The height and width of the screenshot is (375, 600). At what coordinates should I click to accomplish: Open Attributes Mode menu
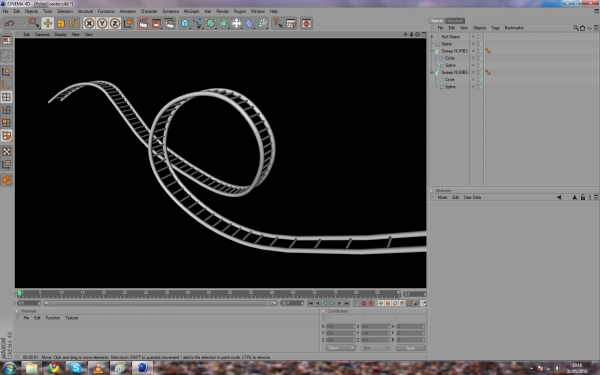point(442,197)
